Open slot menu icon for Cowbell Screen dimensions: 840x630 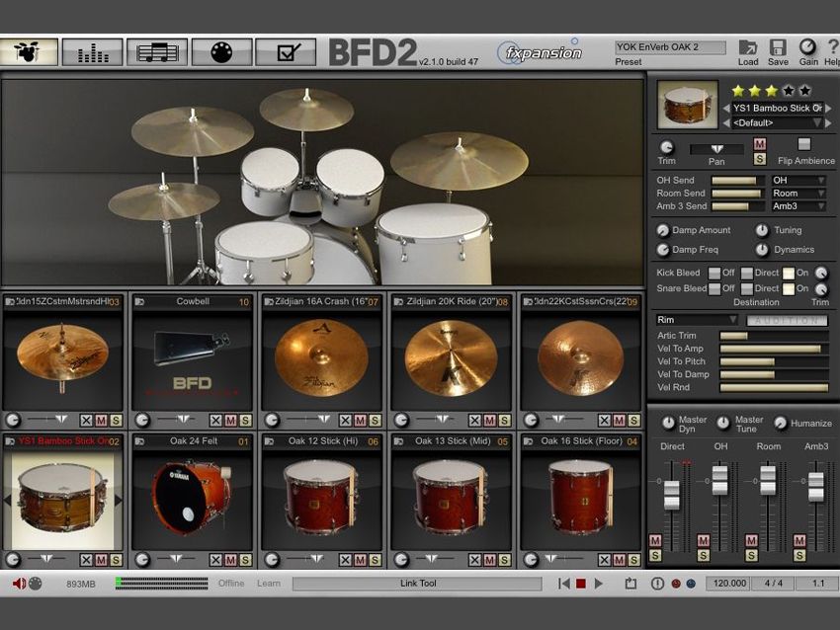[139, 302]
